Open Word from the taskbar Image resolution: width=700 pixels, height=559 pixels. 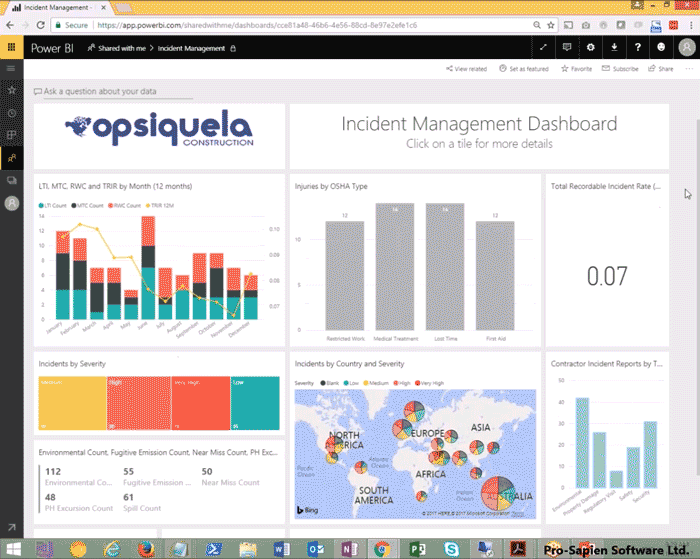point(281,549)
